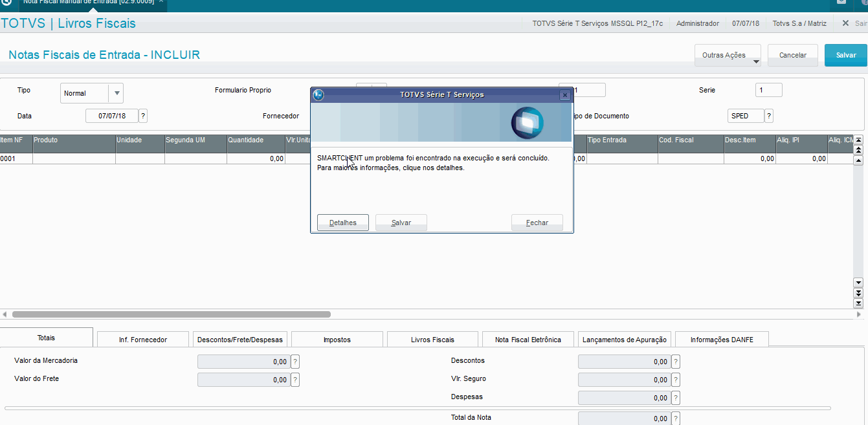Open the Descontos/Frete/Despesas tab
Image resolution: width=868 pixels, height=425 pixels.
(x=240, y=340)
